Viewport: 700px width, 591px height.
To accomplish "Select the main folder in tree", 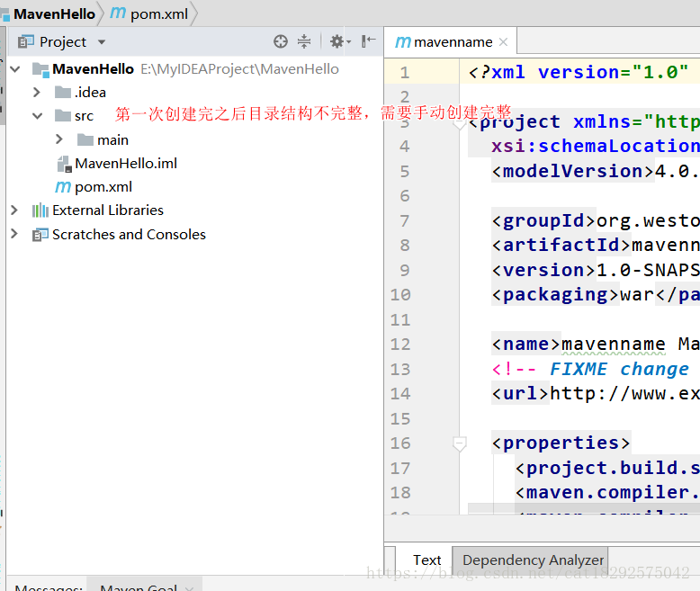I will (113, 140).
